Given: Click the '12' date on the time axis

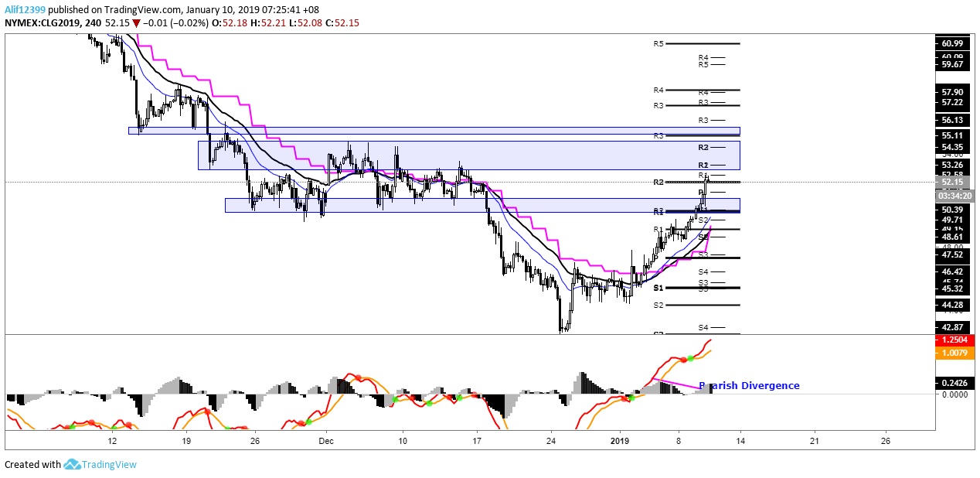Looking at the screenshot, I should click(x=113, y=440).
